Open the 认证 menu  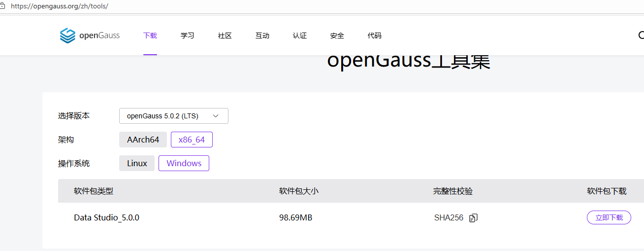pos(300,36)
